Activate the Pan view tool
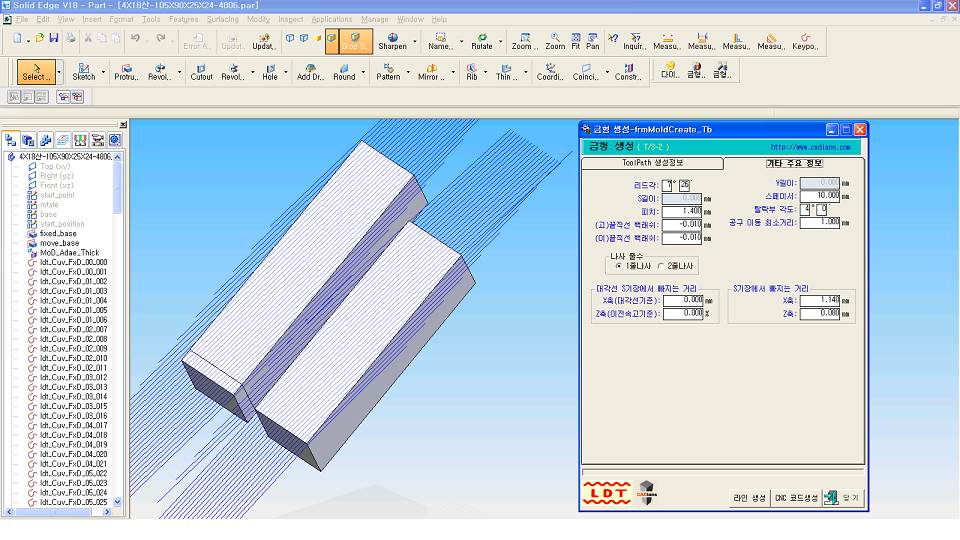The image size is (960, 540). coord(593,41)
